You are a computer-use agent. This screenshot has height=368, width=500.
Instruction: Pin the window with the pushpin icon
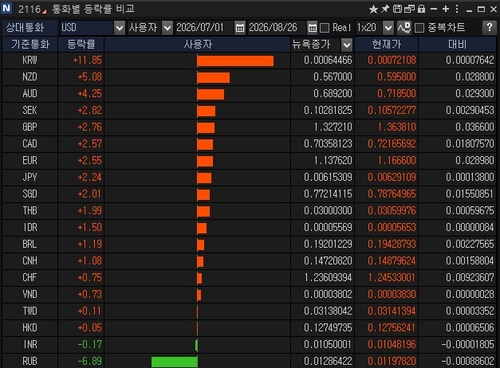coord(385,9)
